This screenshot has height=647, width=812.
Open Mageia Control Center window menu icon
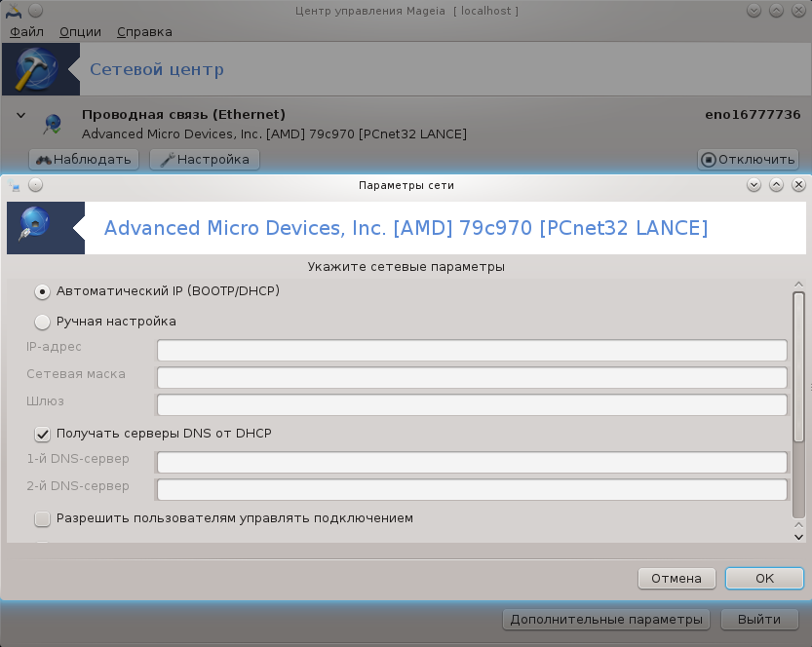14,11
